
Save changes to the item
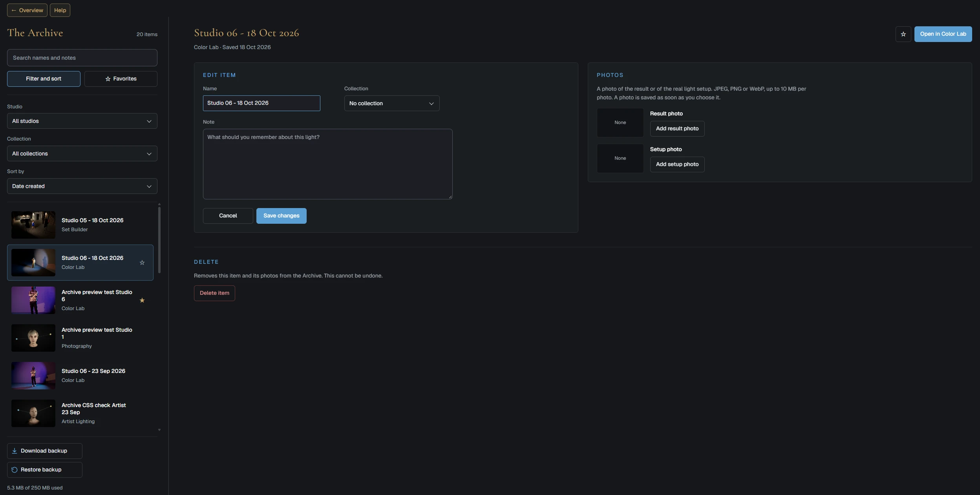282,216
